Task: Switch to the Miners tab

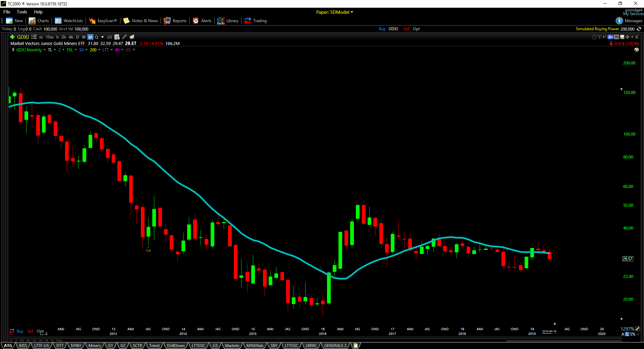Action: 95,345
